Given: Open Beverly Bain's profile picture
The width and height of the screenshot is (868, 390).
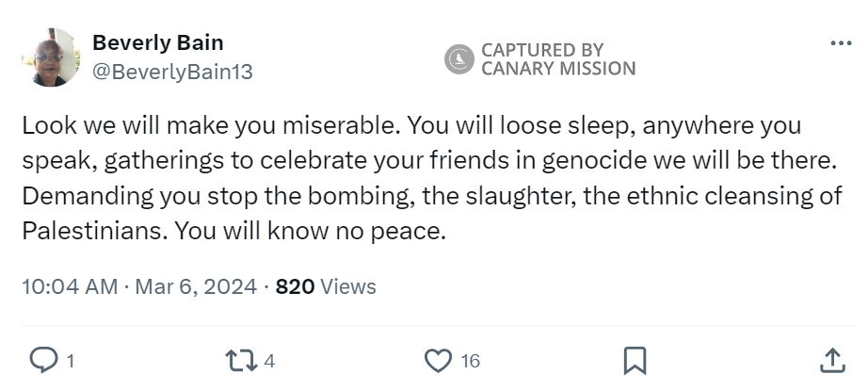Looking at the screenshot, I should [50, 57].
